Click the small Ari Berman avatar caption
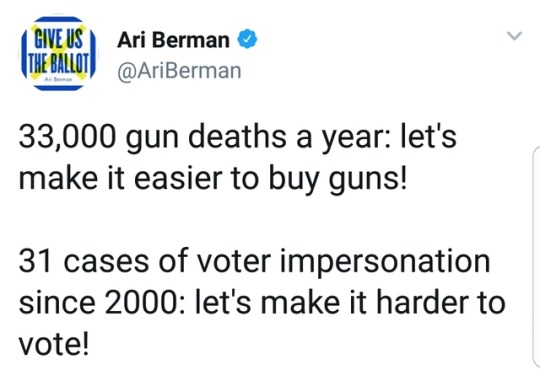The image size is (540, 370). (59, 79)
